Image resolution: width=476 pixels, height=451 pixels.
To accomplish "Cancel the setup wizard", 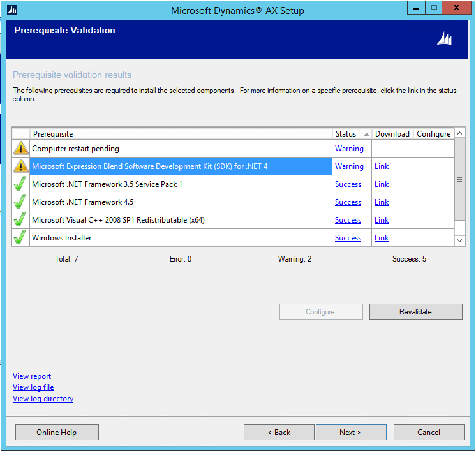I will click(x=429, y=433).
